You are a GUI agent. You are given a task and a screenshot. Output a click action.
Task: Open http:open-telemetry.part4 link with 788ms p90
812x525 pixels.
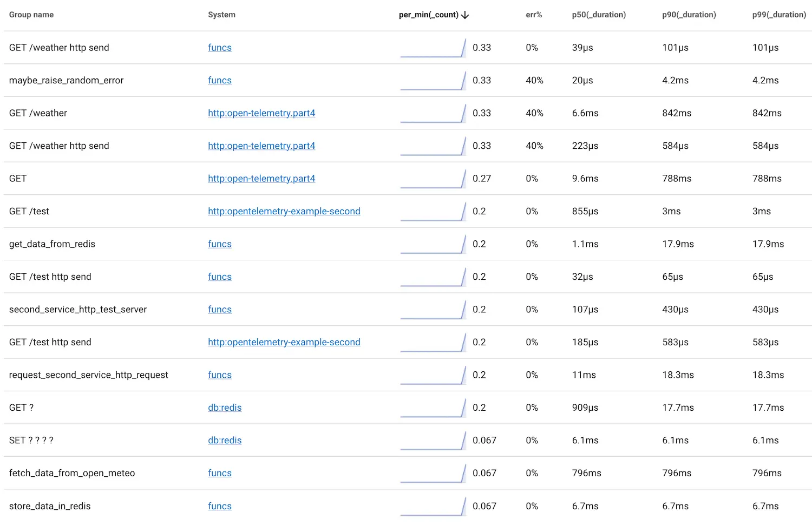click(261, 179)
